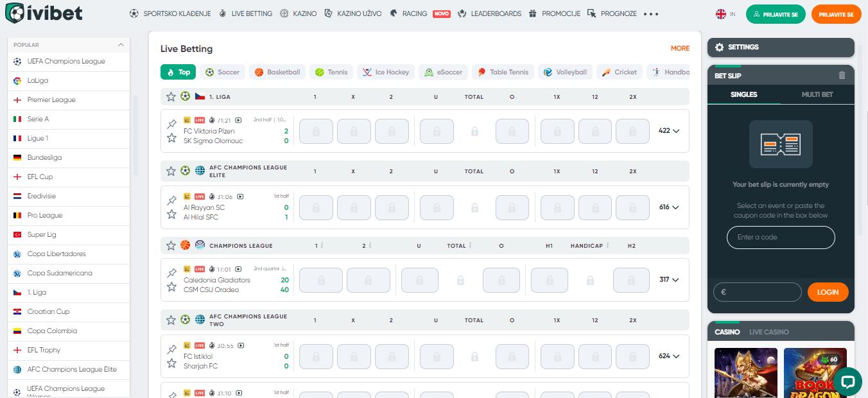The width and height of the screenshot is (868, 398).
Task: Favorite the AFC Champions League Two header
Action: point(171,320)
